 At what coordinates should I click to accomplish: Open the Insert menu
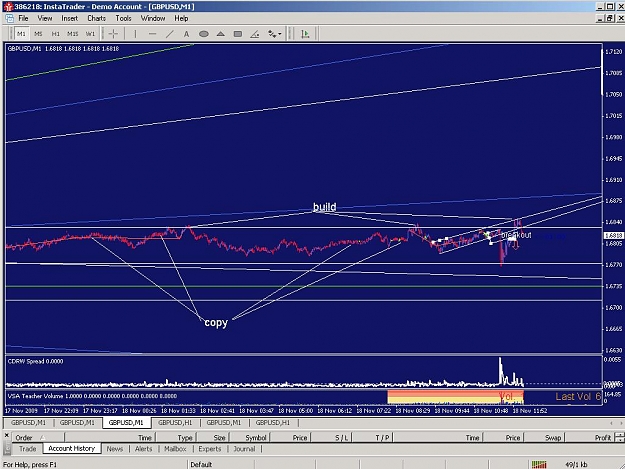pos(69,18)
